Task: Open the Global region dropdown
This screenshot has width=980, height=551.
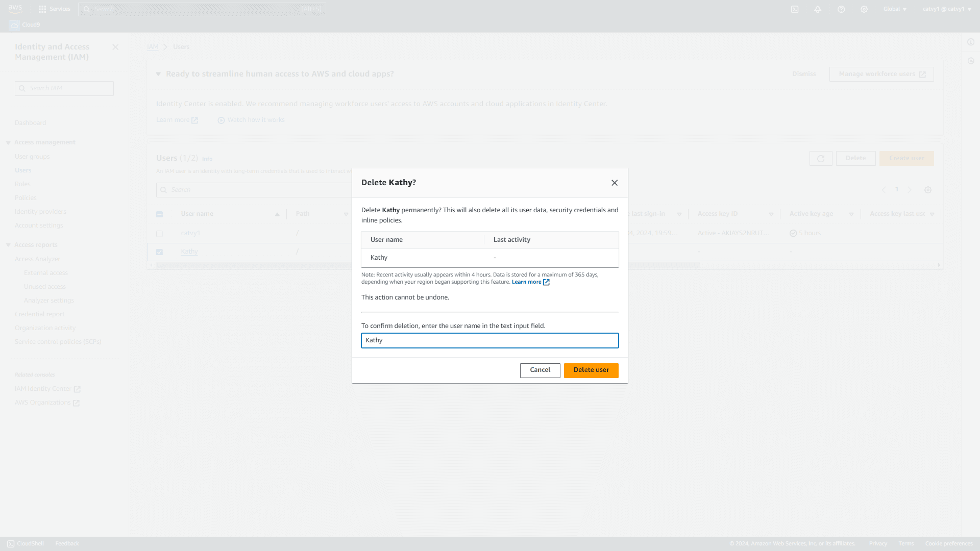Action: 895,9
